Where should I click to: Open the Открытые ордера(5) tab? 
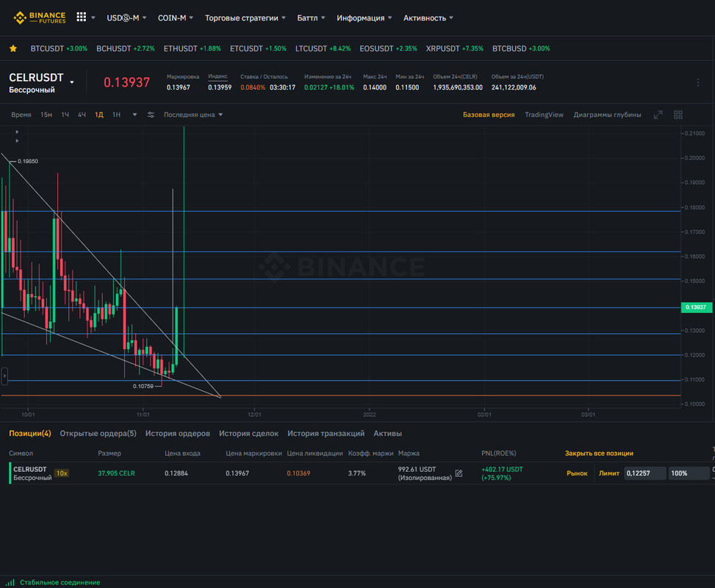pos(98,434)
